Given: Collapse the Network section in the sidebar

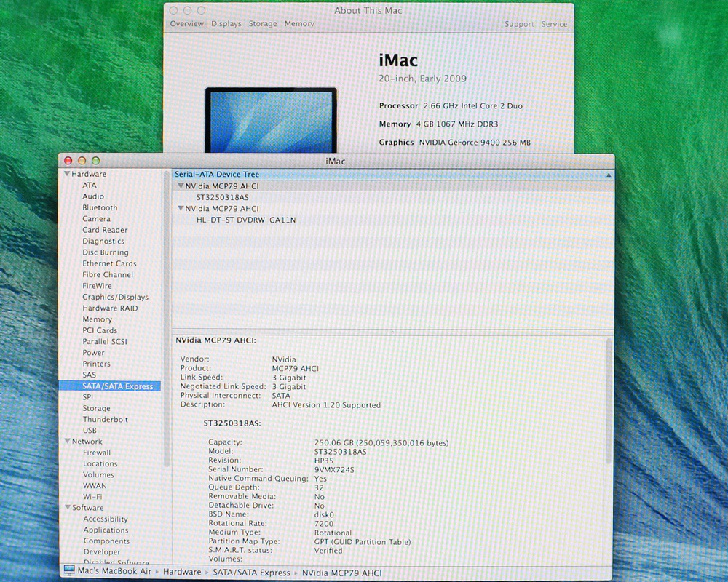Looking at the screenshot, I should pyautogui.click(x=67, y=441).
